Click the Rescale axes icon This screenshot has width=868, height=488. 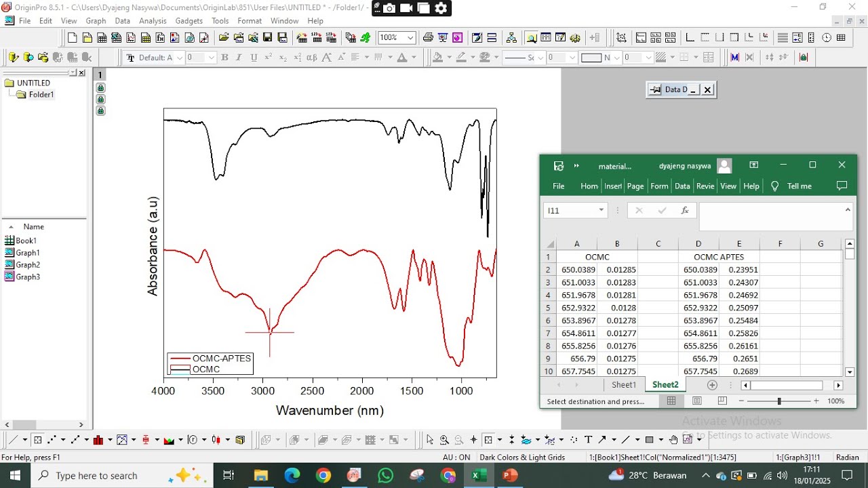coord(621,38)
